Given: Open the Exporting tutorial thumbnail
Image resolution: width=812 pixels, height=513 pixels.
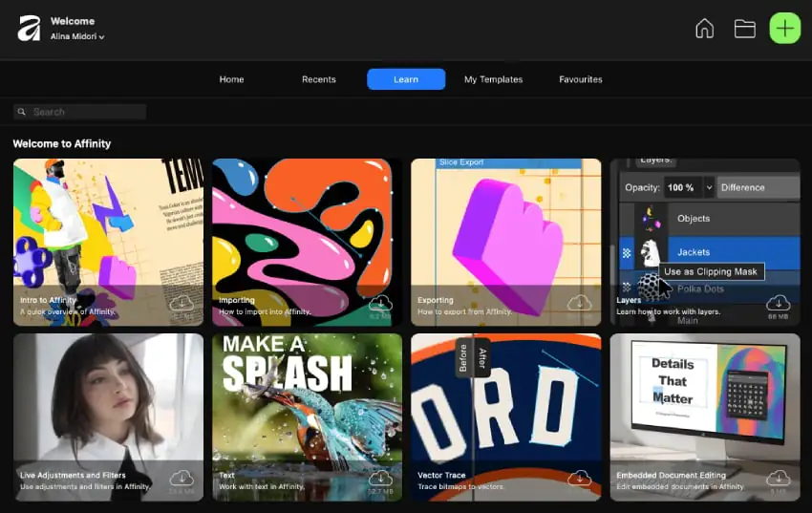Looking at the screenshot, I should (x=506, y=243).
